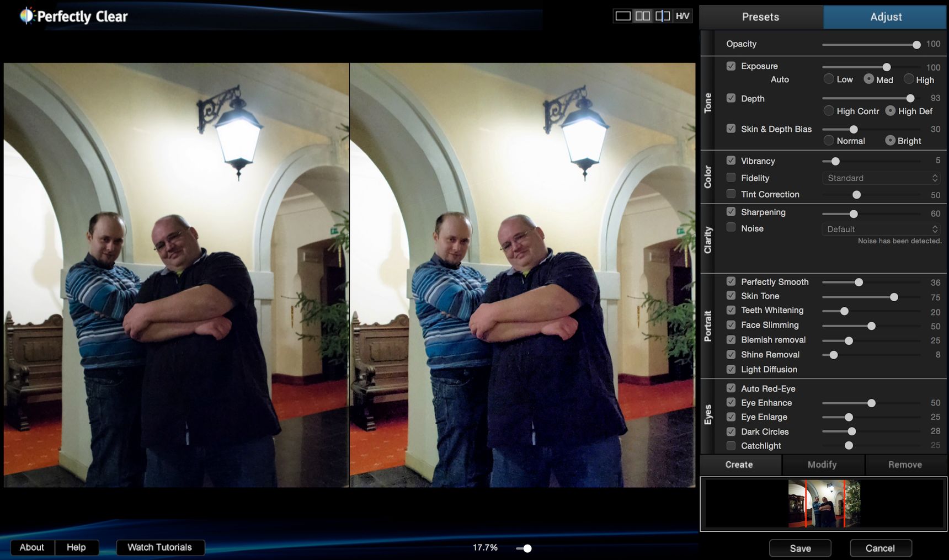This screenshot has height=560, width=949.
Task: Click the Opacity slider handle
Action: (916, 45)
